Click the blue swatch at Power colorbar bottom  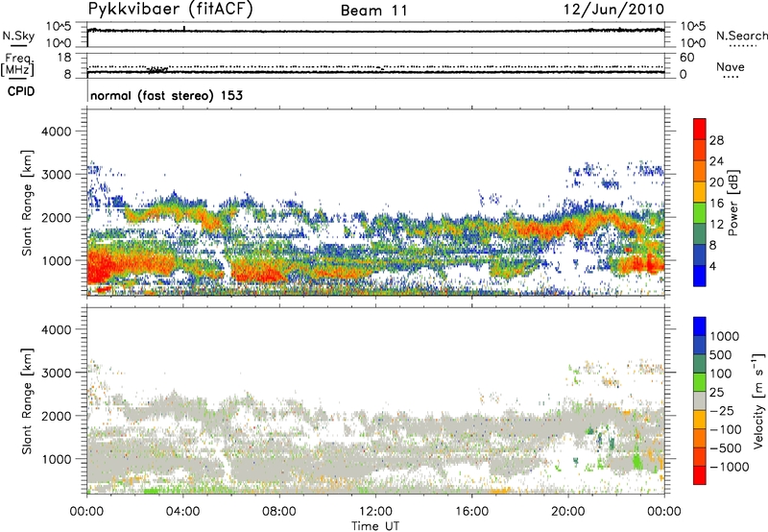coord(700,277)
